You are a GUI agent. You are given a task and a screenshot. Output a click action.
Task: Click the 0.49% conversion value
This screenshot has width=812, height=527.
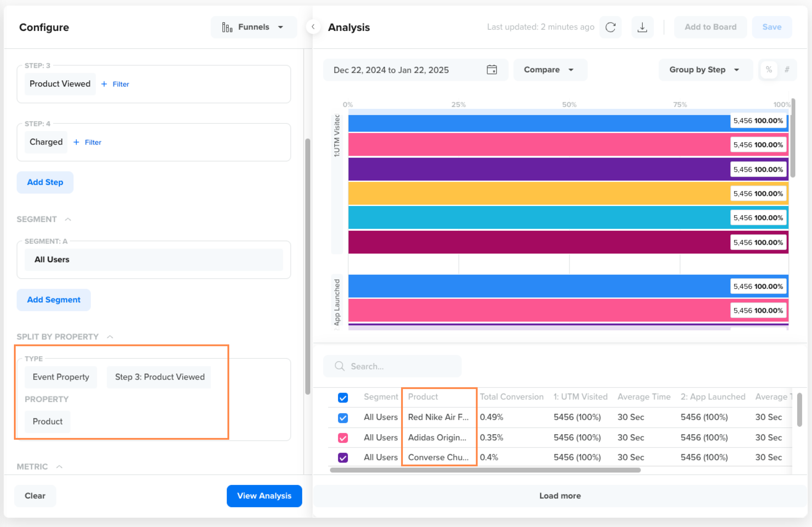(x=491, y=417)
